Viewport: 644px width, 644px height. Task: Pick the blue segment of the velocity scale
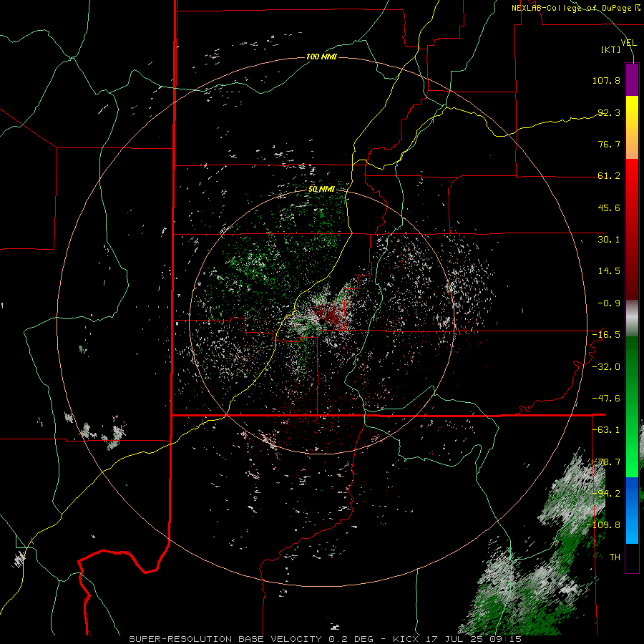632,510
